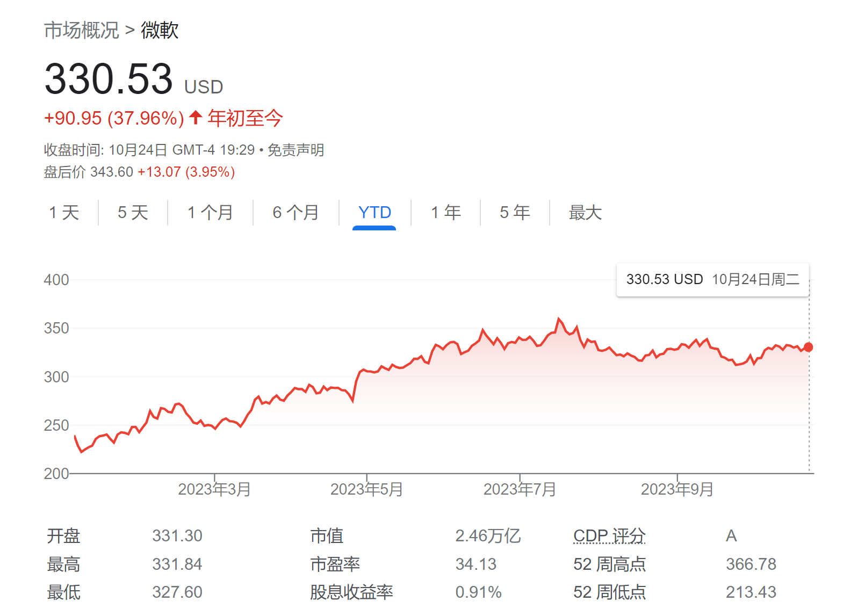Viewport: 843px width, 616px height.
Task: Click the 盘后价 343.60 value
Action: click(x=88, y=172)
